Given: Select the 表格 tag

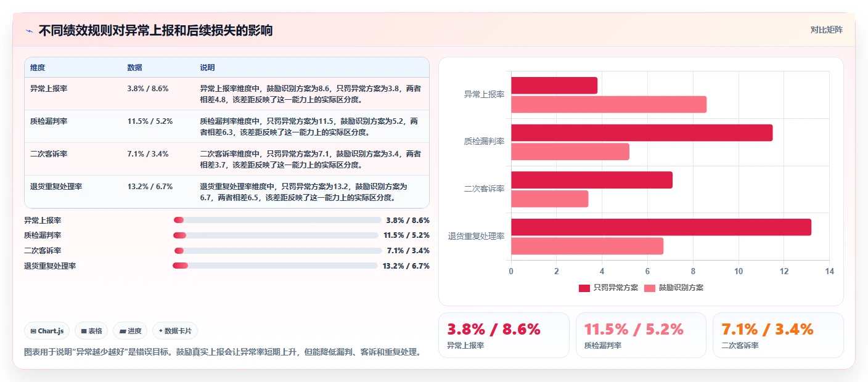Looking at the screenshot, I should coord(91,331).
